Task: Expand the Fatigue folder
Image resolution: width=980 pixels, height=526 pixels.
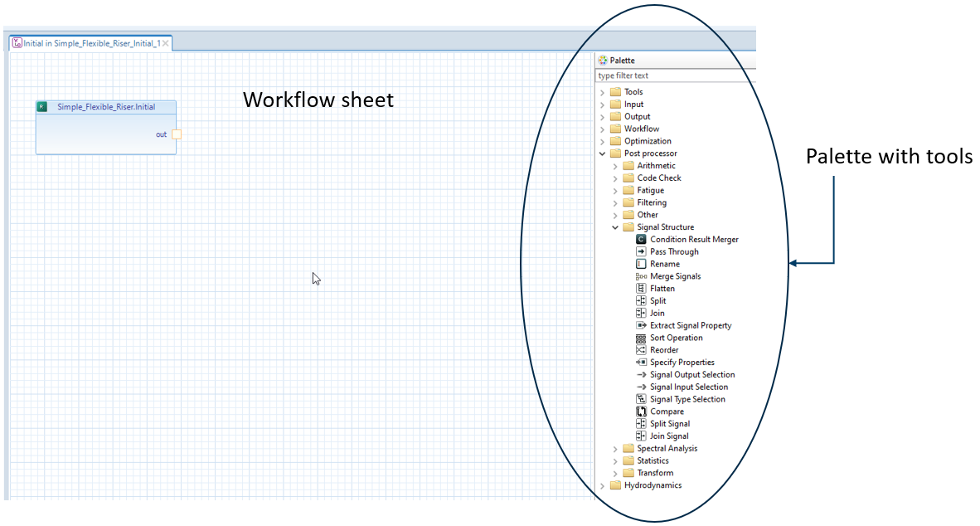Action: (615, 191)
